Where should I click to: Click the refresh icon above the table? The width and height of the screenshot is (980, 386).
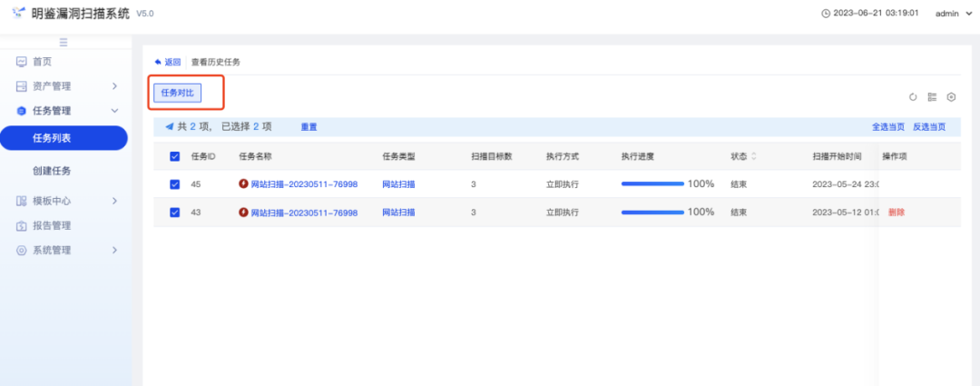pyautogui.click(x=913, y=97)
